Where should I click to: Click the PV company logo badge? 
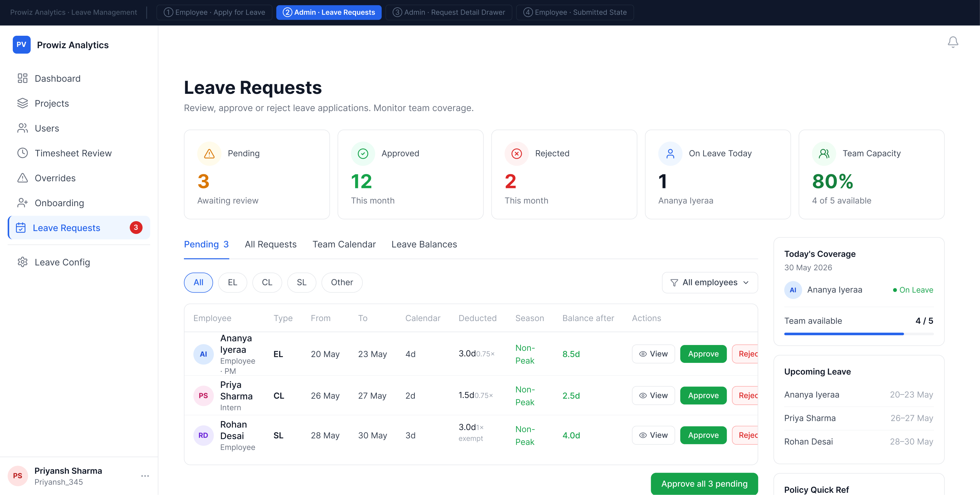[21, 45]
